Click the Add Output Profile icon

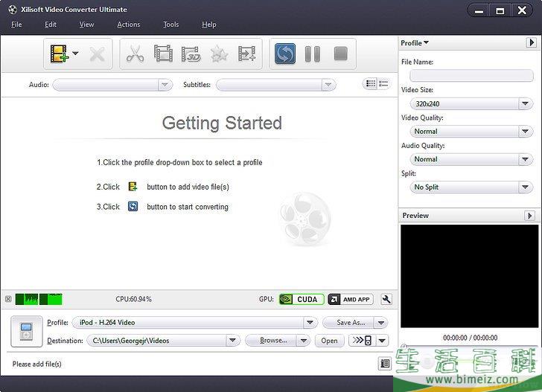(247, 54)
